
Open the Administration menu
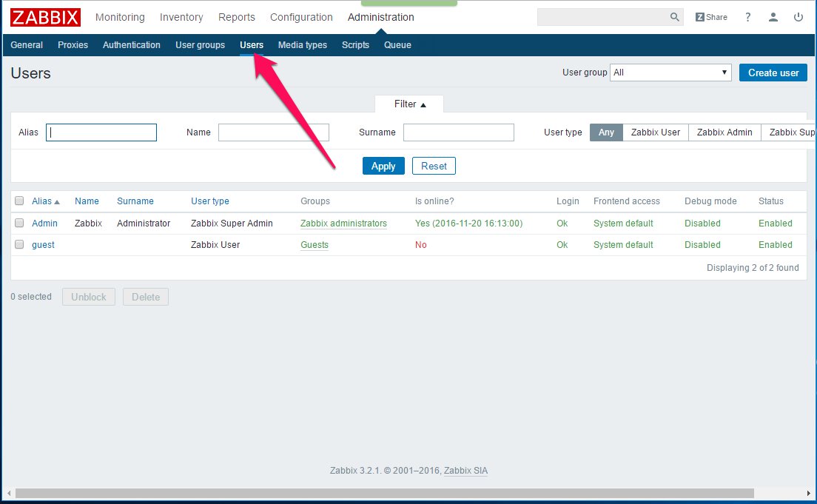point(381,17)
